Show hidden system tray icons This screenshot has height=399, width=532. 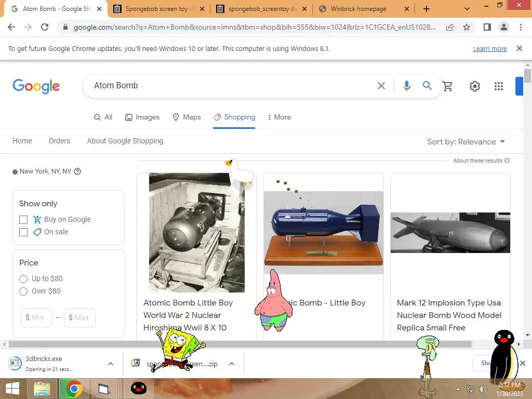[x=458, y=389]
